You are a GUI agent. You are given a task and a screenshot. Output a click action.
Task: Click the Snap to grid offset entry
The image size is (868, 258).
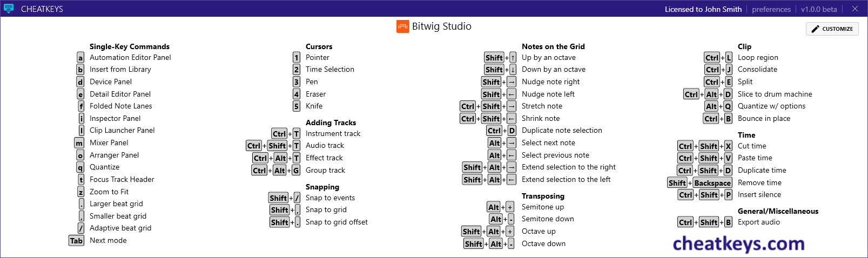[337, 222]
